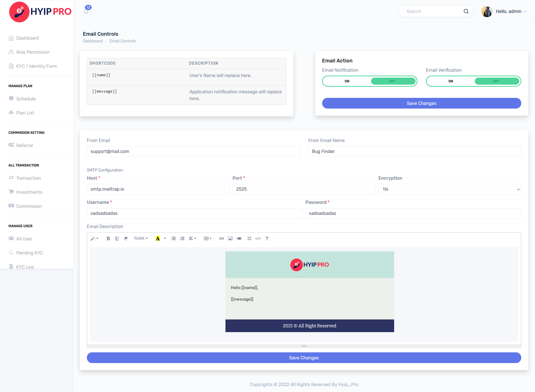Toggle bold formatting in the editor
The height and width of the screenshot is (392, 535).
pyautogui.click(x=108, y=238)
